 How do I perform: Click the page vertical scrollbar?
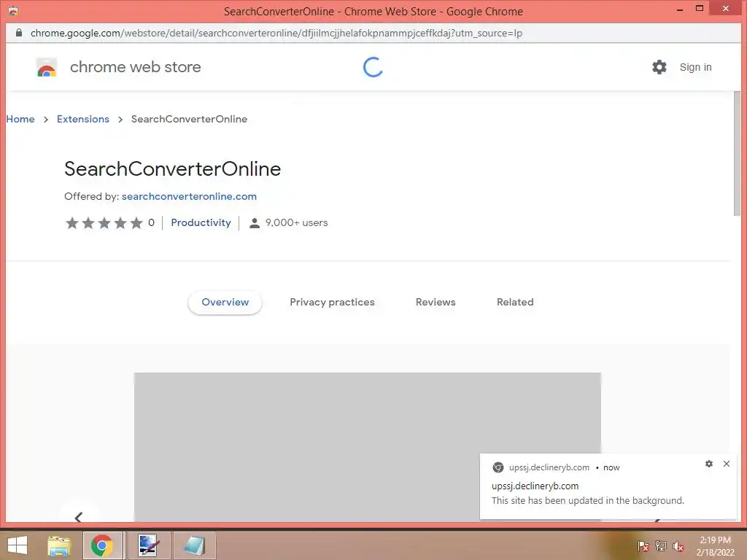coord(737,153)
